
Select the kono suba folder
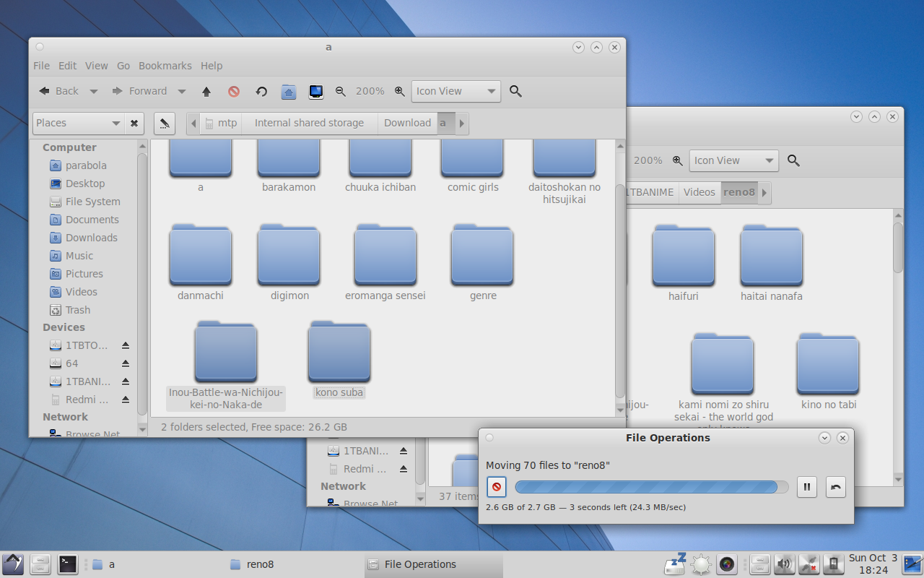pyautogui.click(x=339, y=359)
